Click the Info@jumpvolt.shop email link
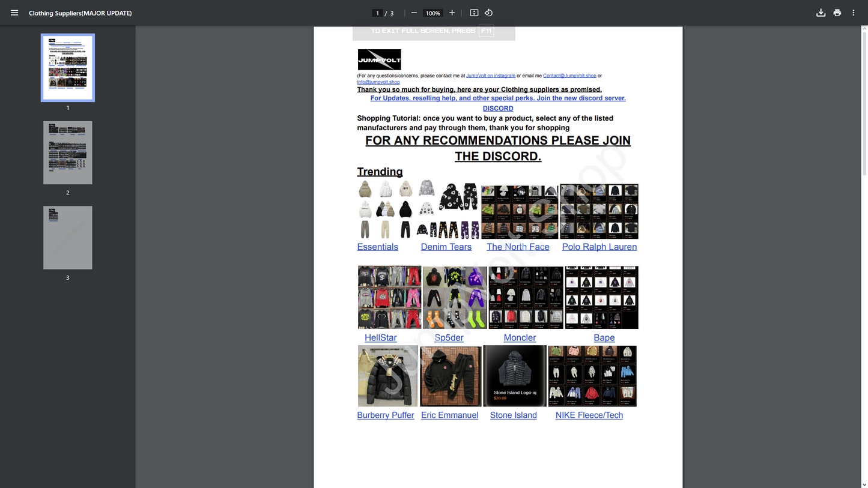 point(378,82)
